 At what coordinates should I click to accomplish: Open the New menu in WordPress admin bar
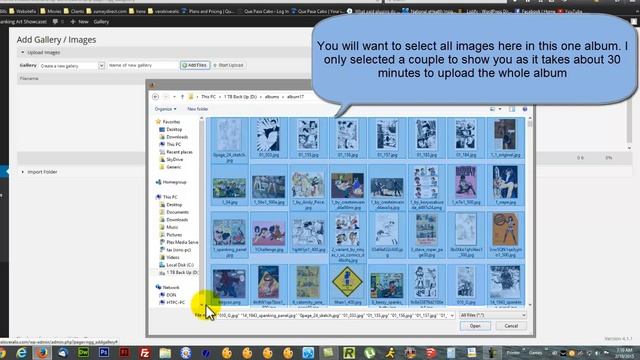coord(80,22)
